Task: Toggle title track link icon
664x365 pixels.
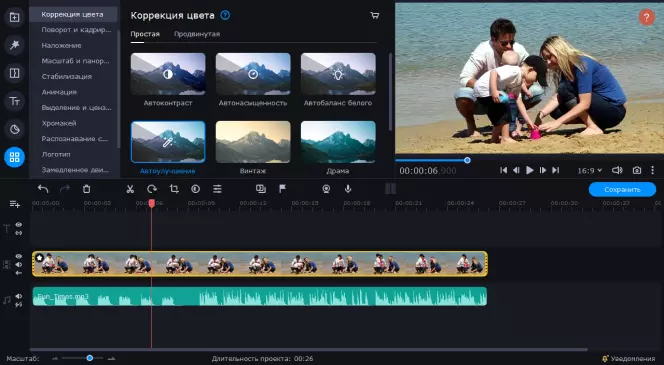Action: [x=19, y=232]
